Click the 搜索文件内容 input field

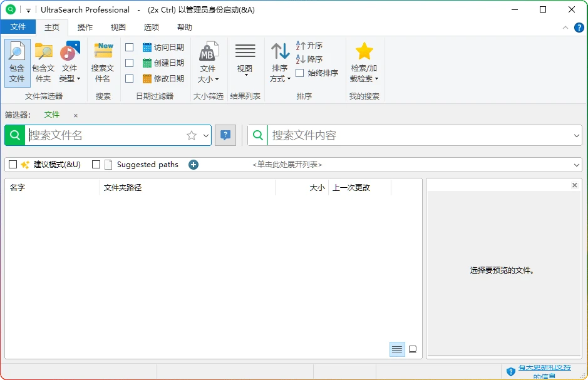click(420, 135)
